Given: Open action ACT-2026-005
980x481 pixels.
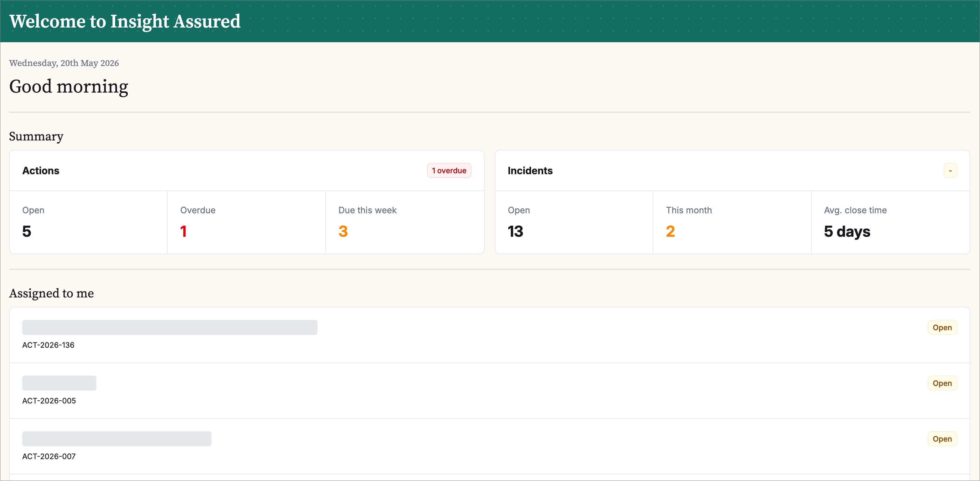Looking at the screenshot, I should (489, 391).
